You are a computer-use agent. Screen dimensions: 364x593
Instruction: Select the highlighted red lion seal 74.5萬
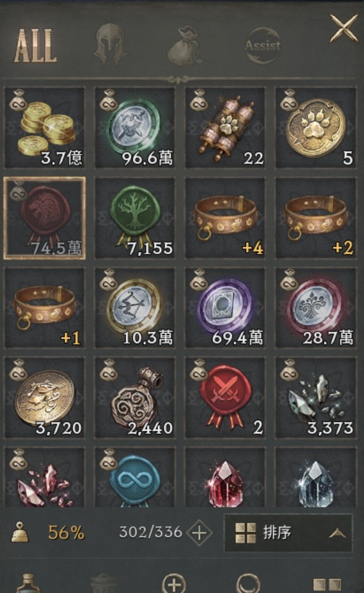point(44,218)
